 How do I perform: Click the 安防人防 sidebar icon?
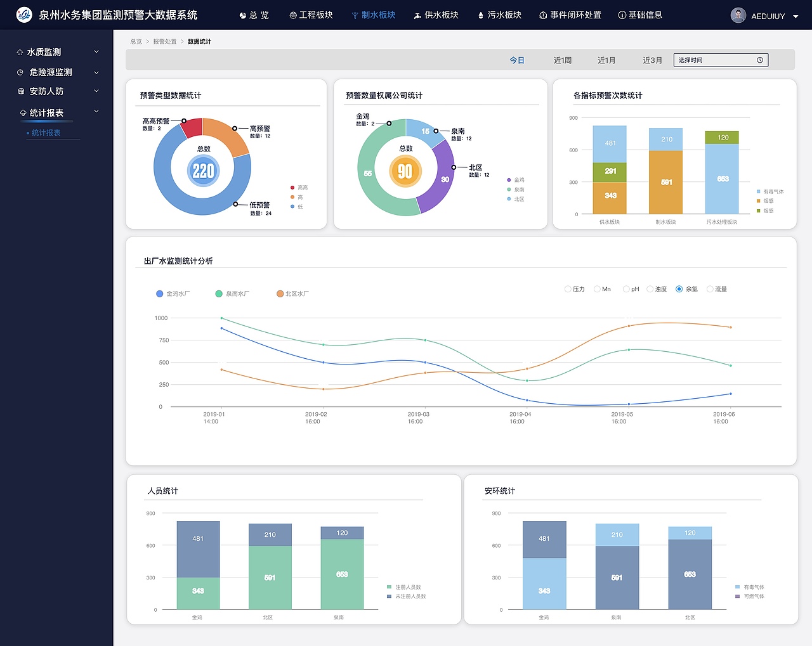coord(21,91)
